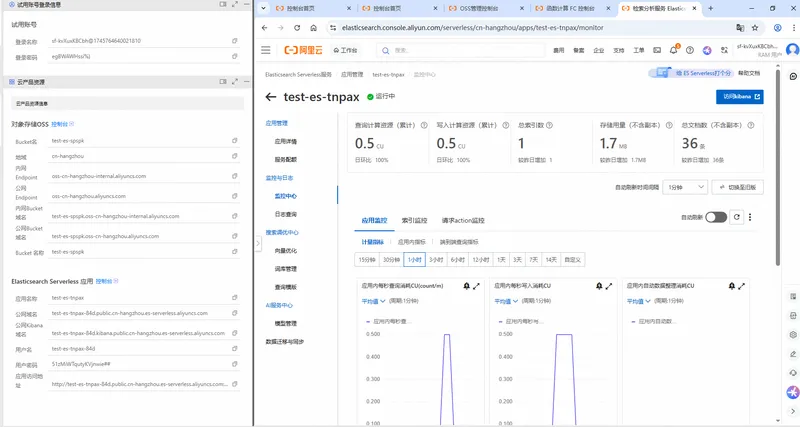Collapse the 试用账号登录信息 panel
800x427 pixels.
click(246, 4)
